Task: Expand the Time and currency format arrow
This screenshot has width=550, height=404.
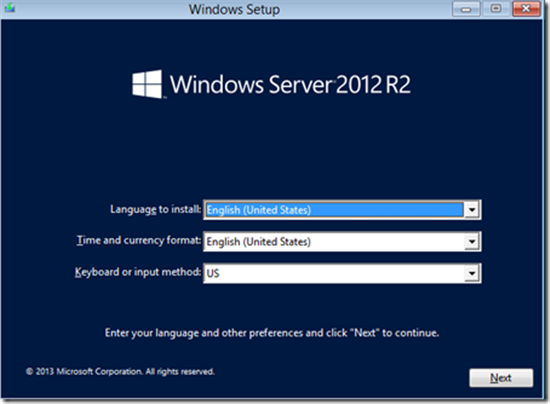Action: pos(472,242)
